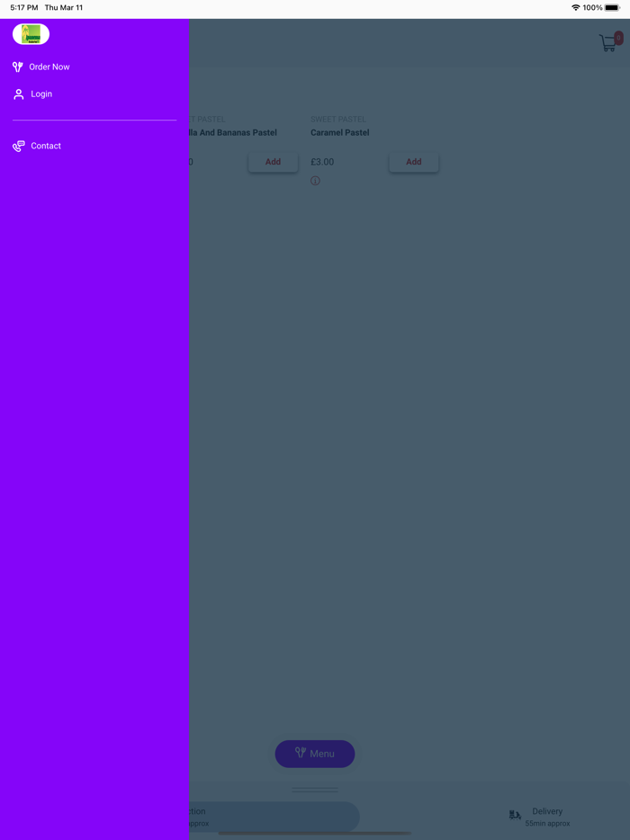Viewport: 630px width, 840px height.
Task: Click the Wi-Fi icon in the status bar
Action: tap(576, 7)
